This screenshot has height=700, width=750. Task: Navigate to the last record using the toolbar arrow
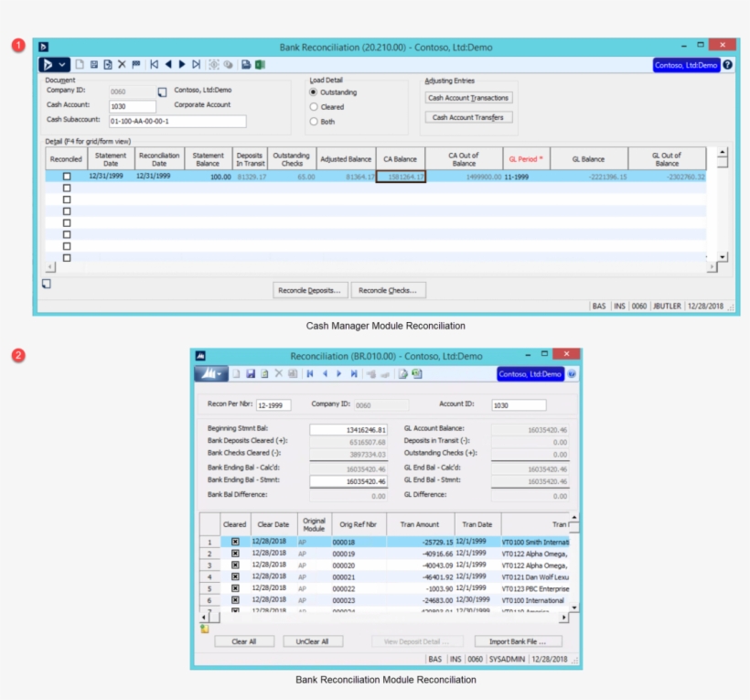point(196,66)
